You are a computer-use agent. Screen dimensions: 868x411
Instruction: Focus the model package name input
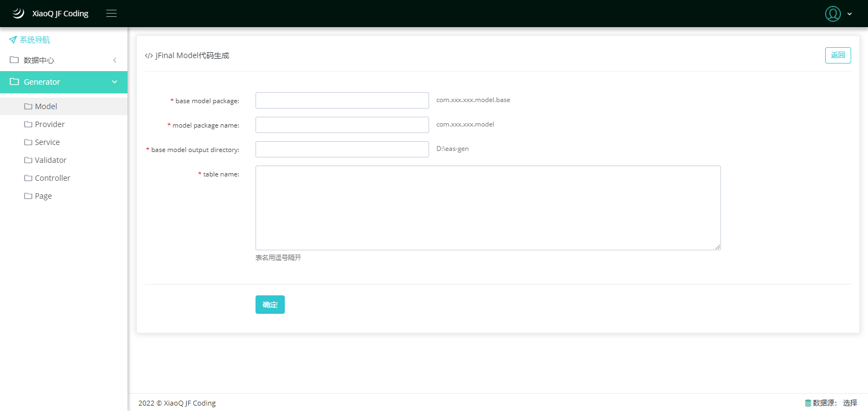342,125
